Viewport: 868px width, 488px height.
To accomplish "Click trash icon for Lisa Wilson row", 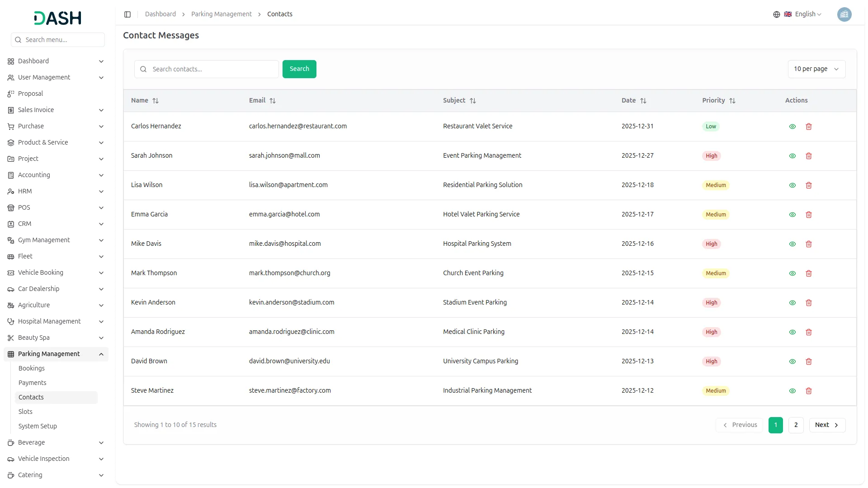I will (809, 185).
